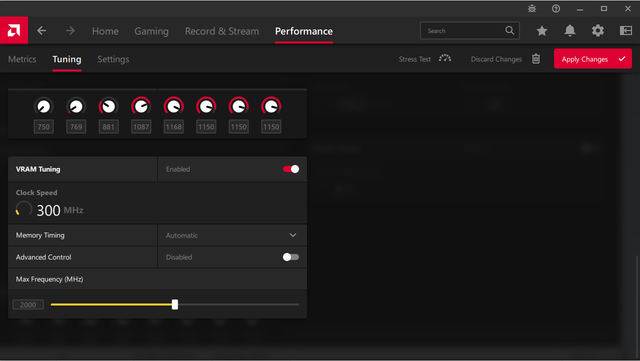Click the 769 voltage value box
This screenshot has width=640, height=361.
coord(76,127)
